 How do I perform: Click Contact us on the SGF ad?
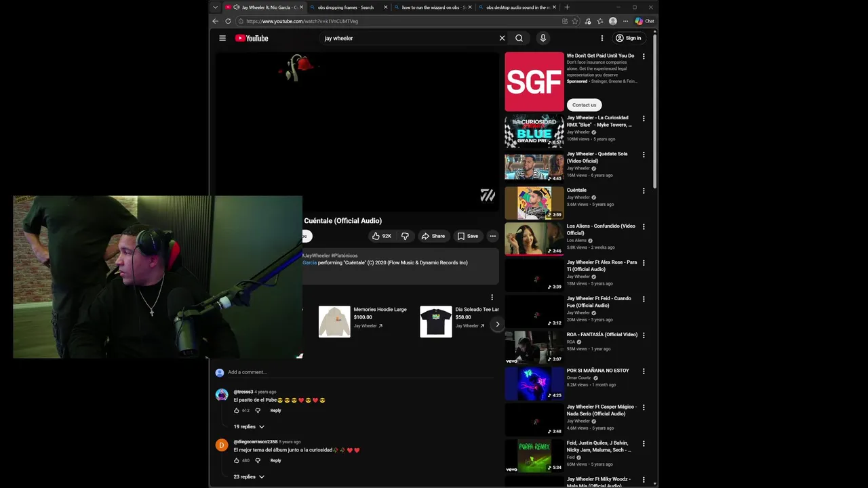(x=584, y=105)
